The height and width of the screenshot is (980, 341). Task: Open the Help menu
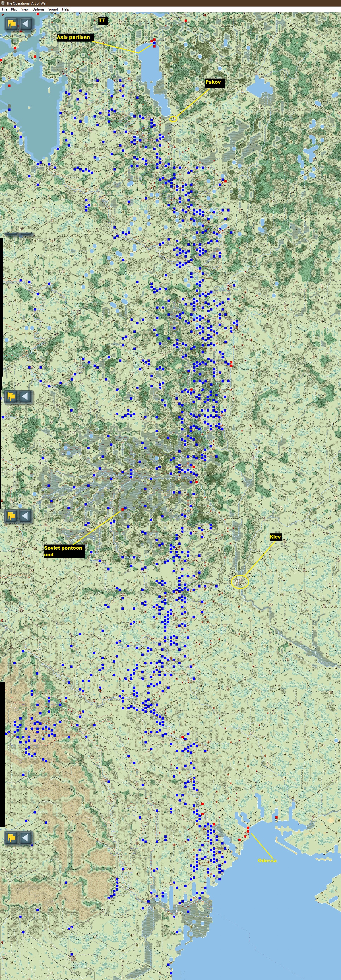[x=65, y=9]
